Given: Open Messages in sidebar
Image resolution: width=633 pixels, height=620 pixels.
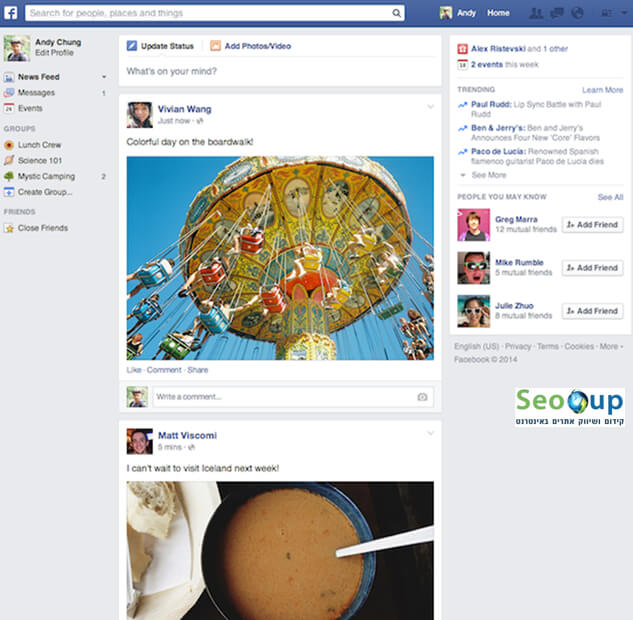Looking at the screenshot, I should (36, 92).
